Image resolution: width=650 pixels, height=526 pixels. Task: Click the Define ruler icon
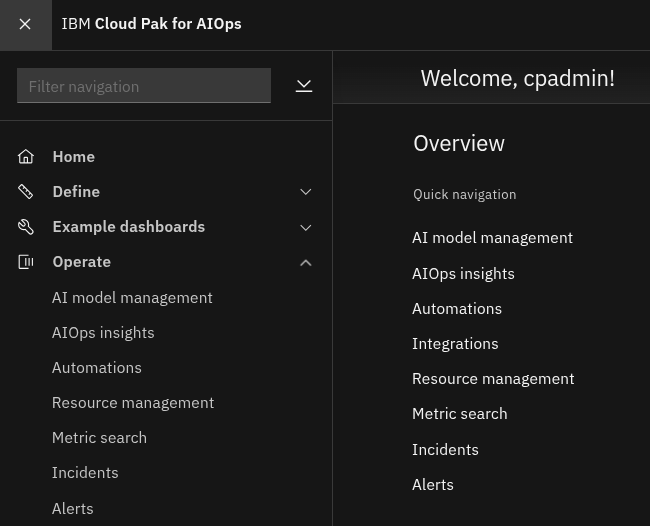26,191
